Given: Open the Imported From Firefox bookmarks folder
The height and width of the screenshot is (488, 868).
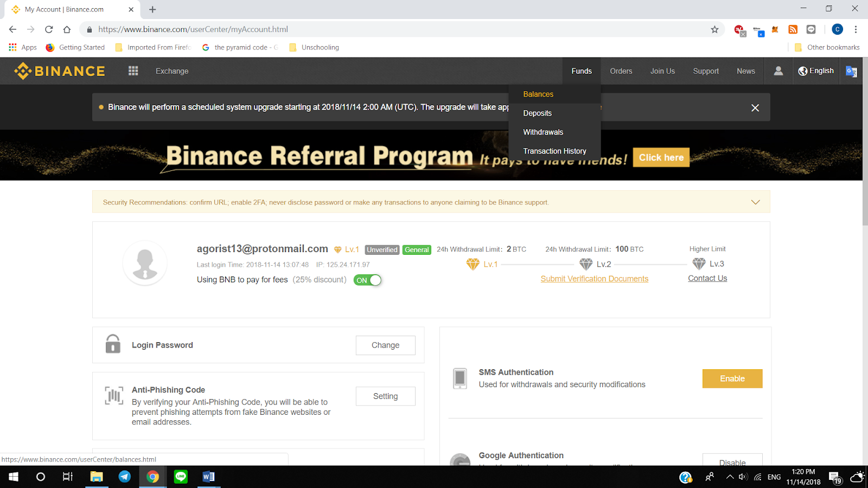Looking at the screenshot, I should [x=154, y=47].
